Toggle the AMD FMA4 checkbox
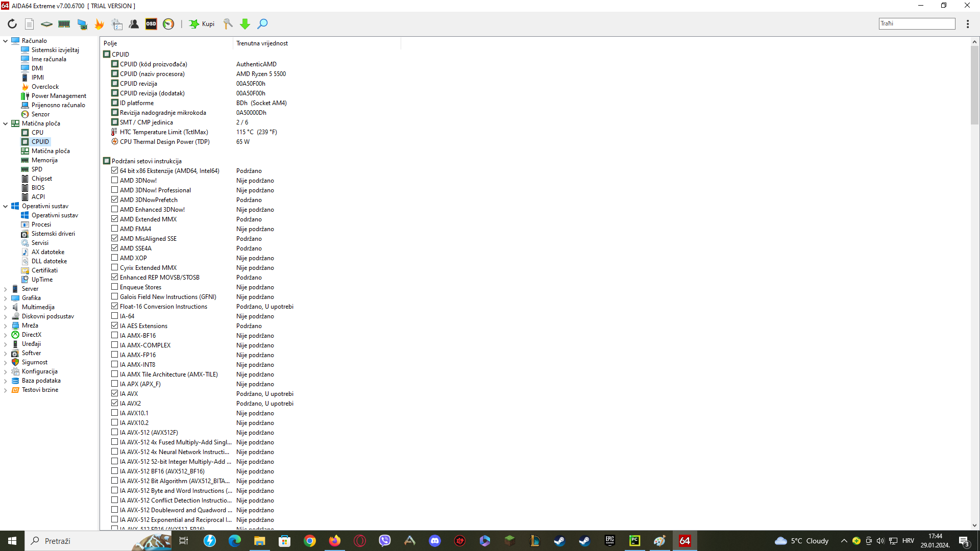Screen dimensions: 980x551 115,229
